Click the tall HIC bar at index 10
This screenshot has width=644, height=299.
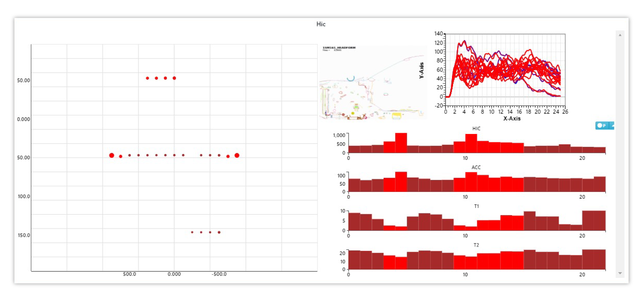[471, 143]
